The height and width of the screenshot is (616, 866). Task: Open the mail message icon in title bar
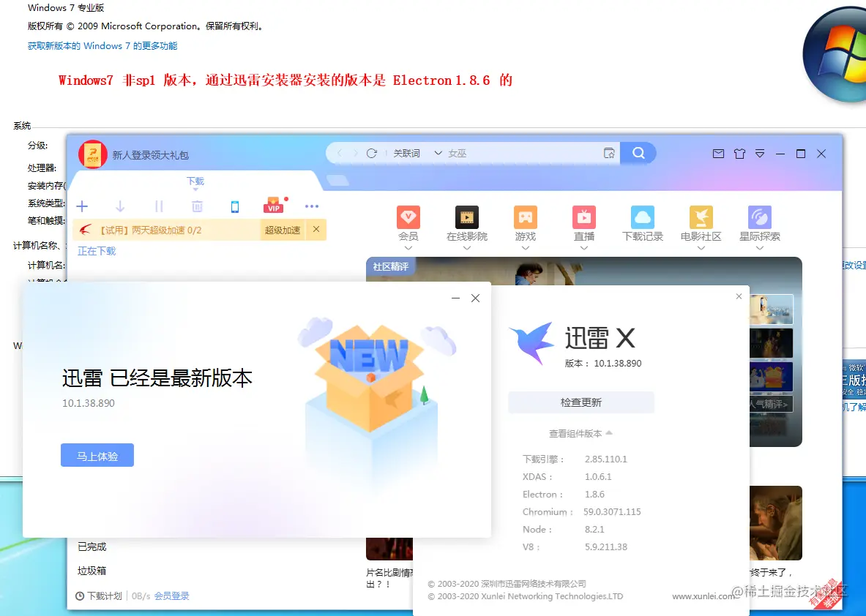click(x=718, y=154)
